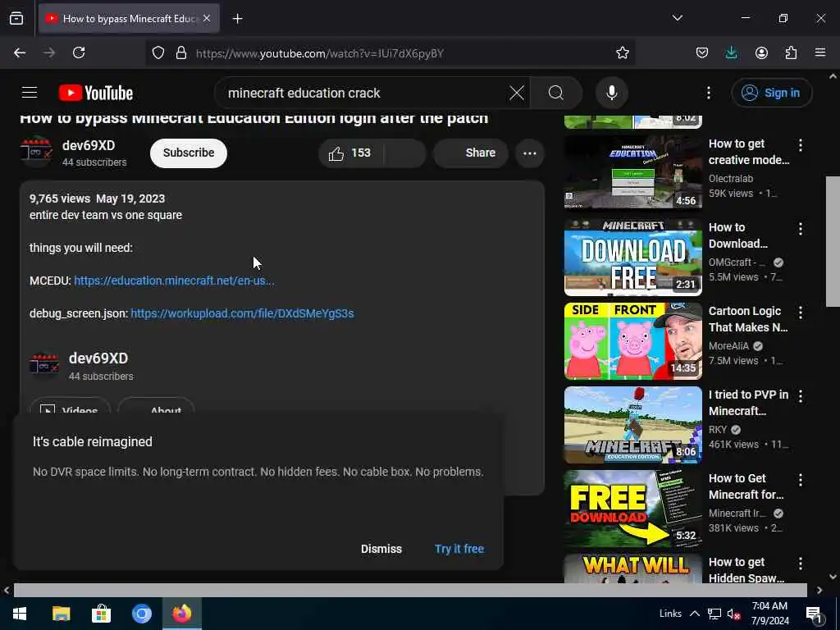Open more actions ellipsis beside Share
Image resolution: width=840 pixels, height=630 pixels.
click(x=530, y=153)
